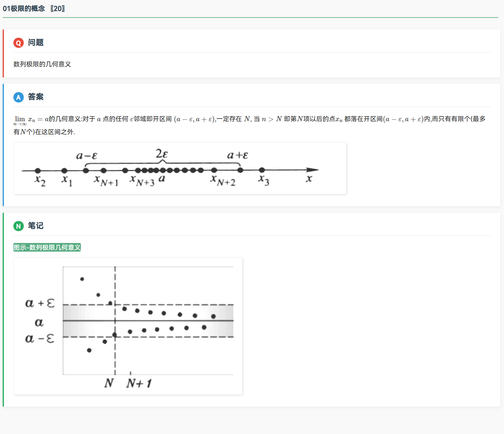Click the 图示-数列极限几何意义 highlighted label
Screen dimensions: 504x434
[47, 247]
